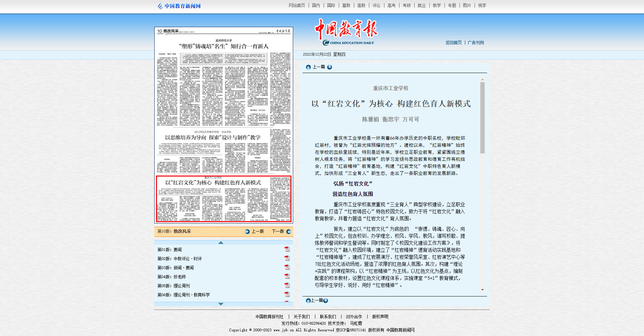Open PDF of 第01版：要闻 via PDF icon
The height and width of the screenshot is (336, 644).
tap(287, 249)
